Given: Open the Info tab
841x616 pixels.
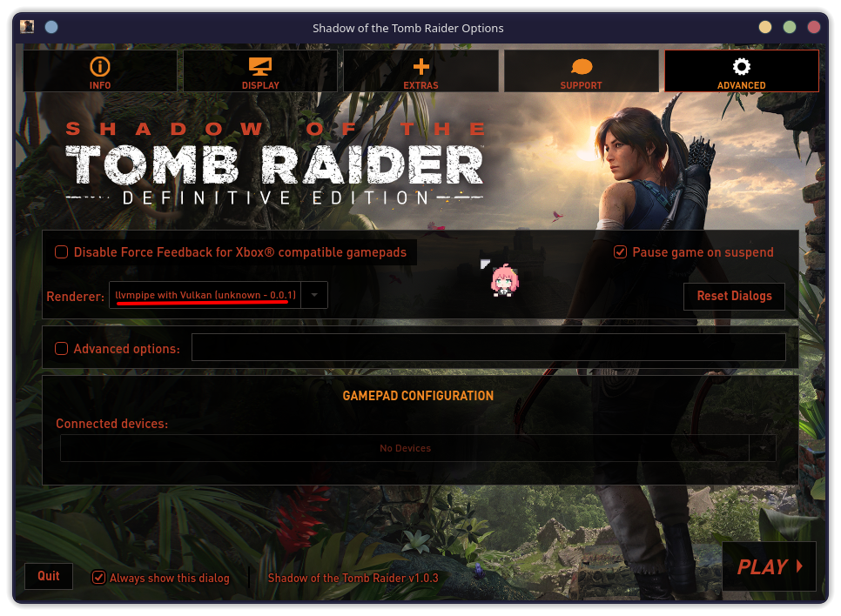Looking at the screenshot, I should click(100, 71).
